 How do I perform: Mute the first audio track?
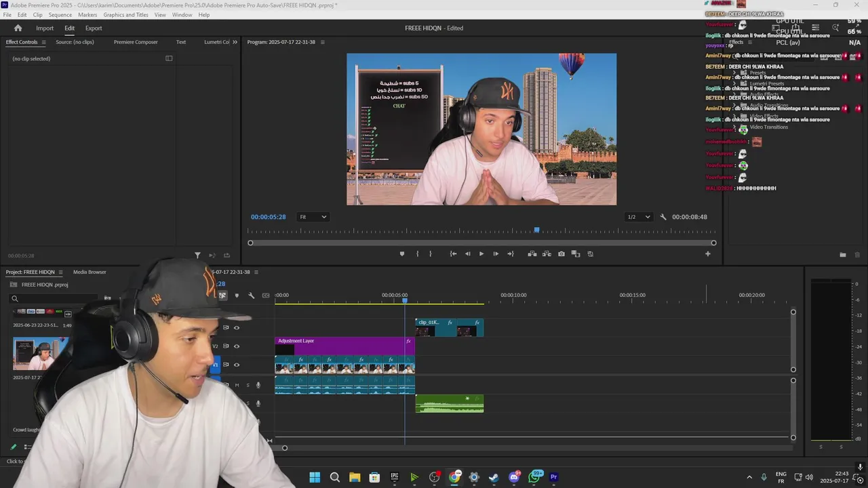(x=237, y=385)
